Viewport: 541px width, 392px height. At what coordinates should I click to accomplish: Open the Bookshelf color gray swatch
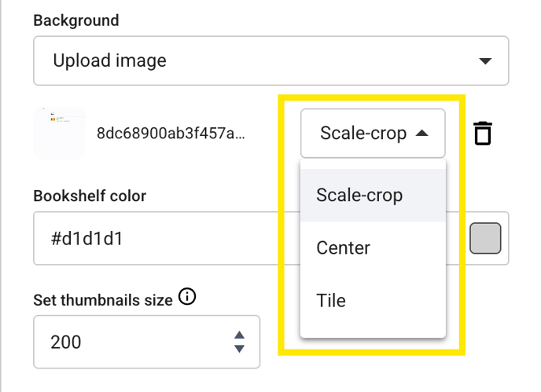[x=485, y=238]
